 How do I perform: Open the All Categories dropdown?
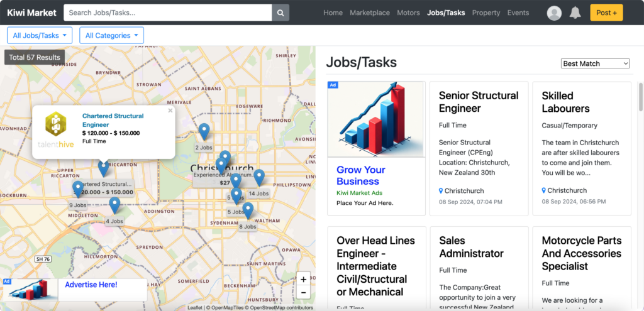tap(112, 35)
